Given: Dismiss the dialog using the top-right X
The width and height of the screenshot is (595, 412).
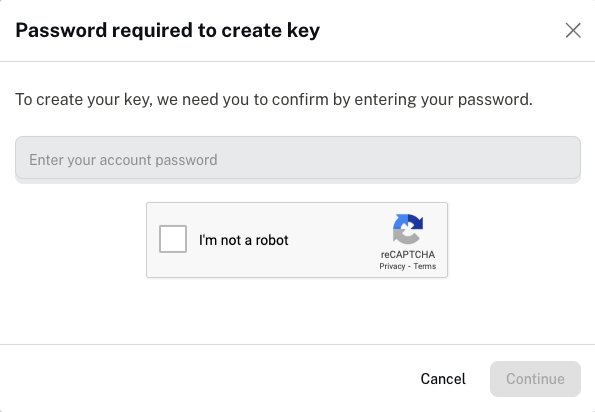Looking at the screenshot, I should coord(573,30).
